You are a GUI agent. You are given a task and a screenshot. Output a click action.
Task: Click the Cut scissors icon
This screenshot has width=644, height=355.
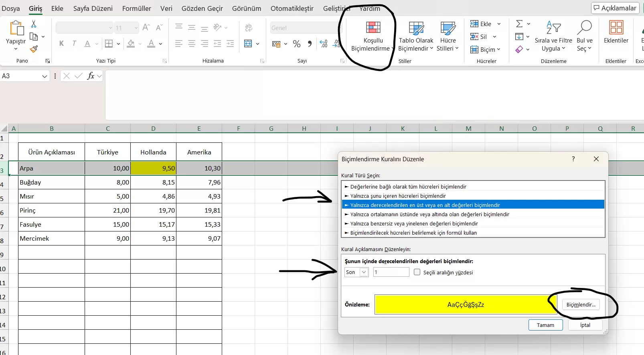tap(34, 24)
